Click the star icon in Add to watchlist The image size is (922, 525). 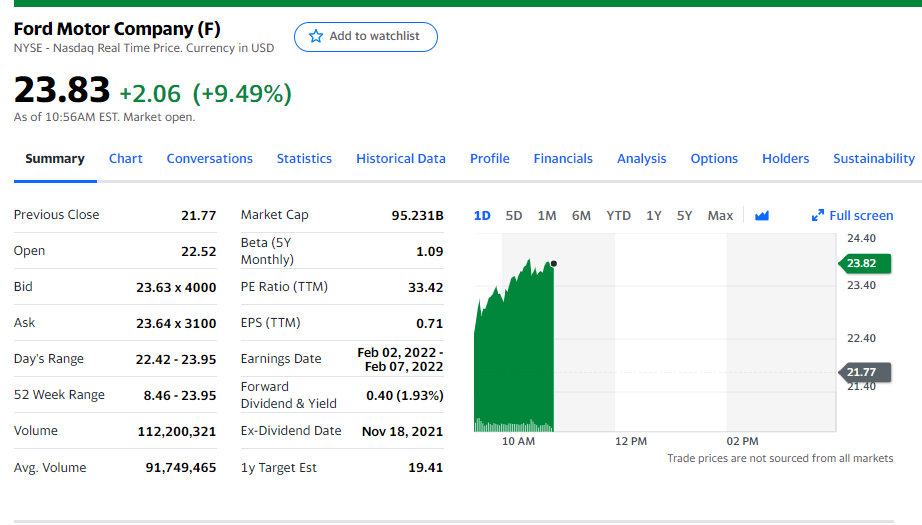(x=316, y=36)
